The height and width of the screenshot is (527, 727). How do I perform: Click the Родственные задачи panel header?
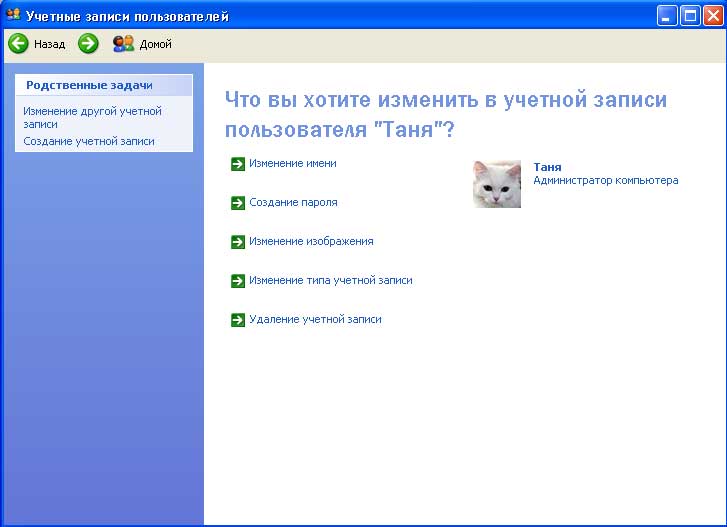[x=104, y=85]
